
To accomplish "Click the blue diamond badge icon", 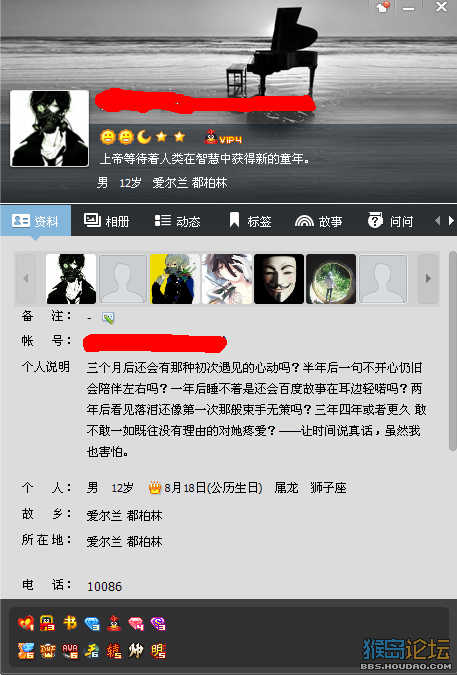I will click(92, 623).
